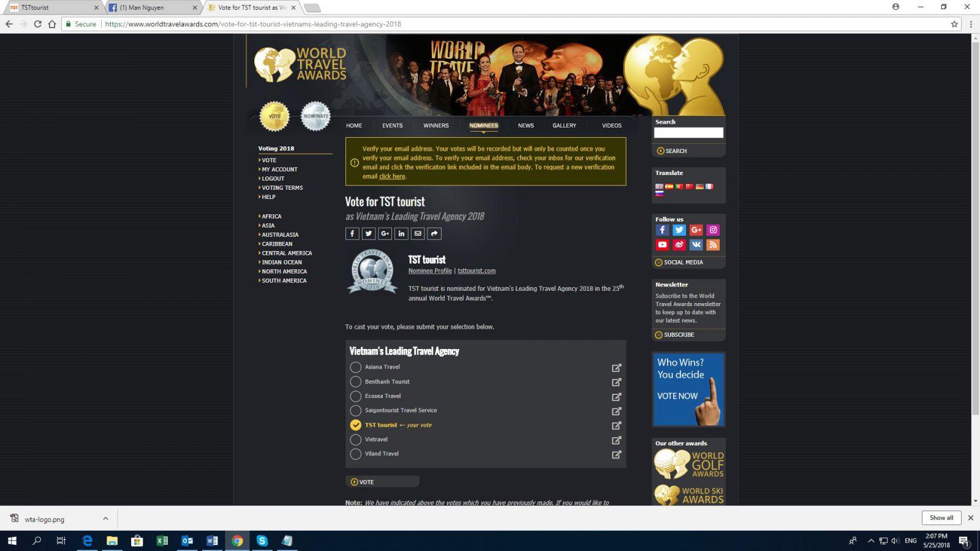Open the Winners menu item

point(435,126)
